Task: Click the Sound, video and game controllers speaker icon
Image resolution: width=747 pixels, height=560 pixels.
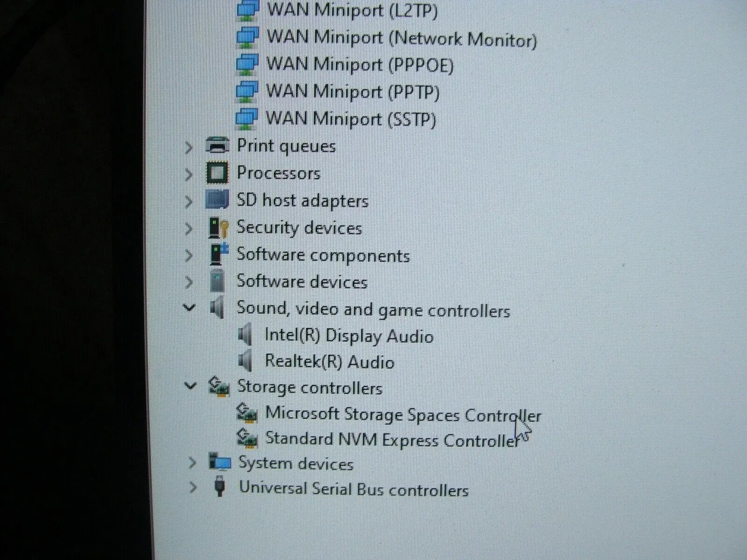Action: [217, 308]
